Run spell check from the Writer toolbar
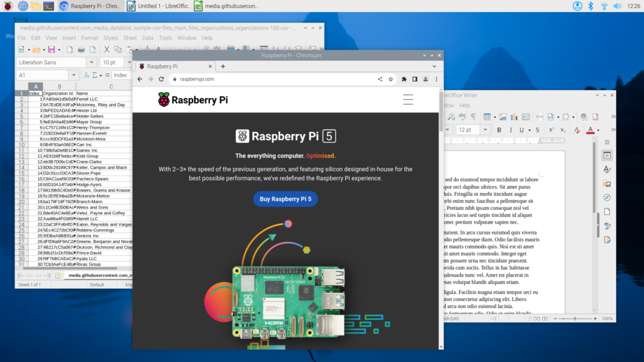 [x=463, y=117]
